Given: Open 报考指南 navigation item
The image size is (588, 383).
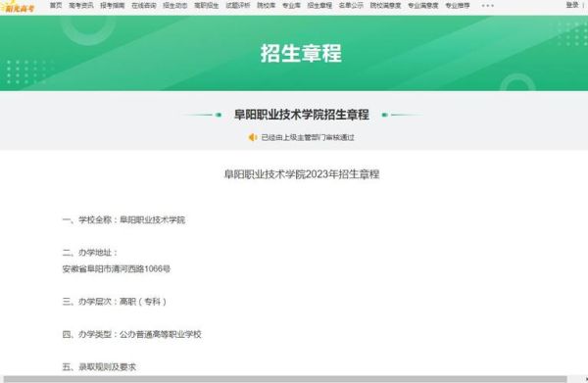Looking at the screenshot, I should [x=113, y=6].
